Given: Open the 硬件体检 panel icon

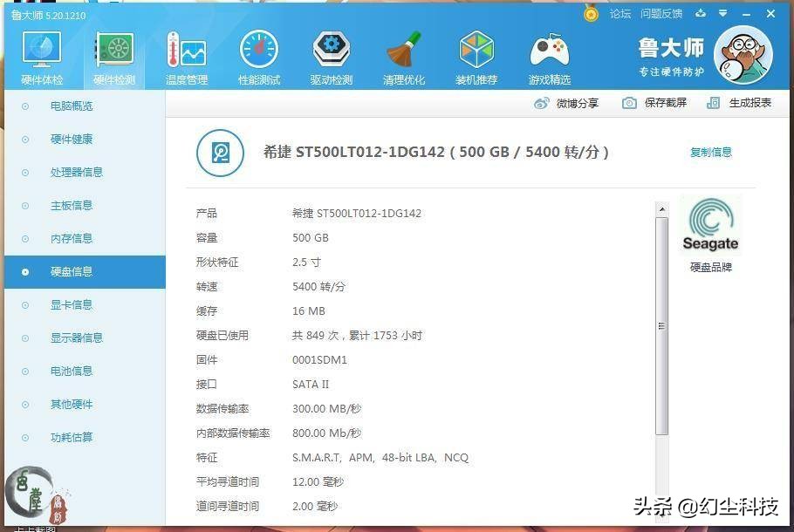Looking at the screenshot, I should [x=40, y=51].
